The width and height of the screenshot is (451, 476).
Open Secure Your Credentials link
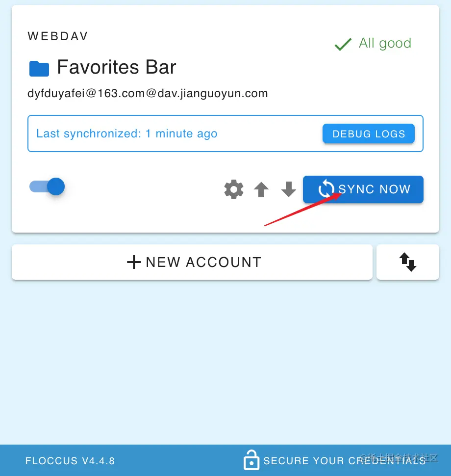click(x=344, y=460)
